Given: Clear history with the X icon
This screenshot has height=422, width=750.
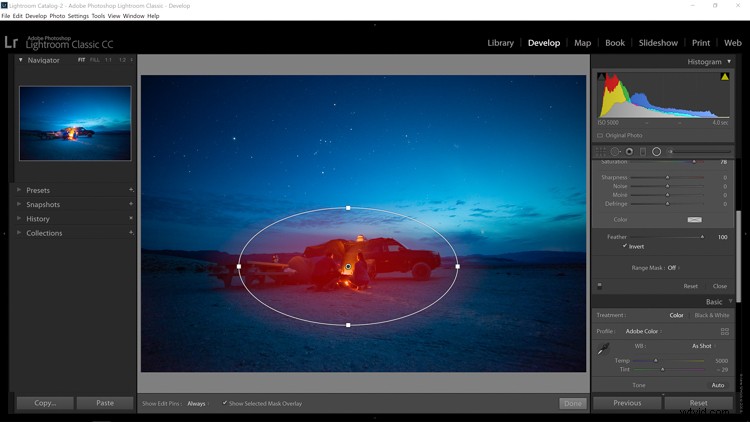Looking at the screenshot, I should point(131,218).
